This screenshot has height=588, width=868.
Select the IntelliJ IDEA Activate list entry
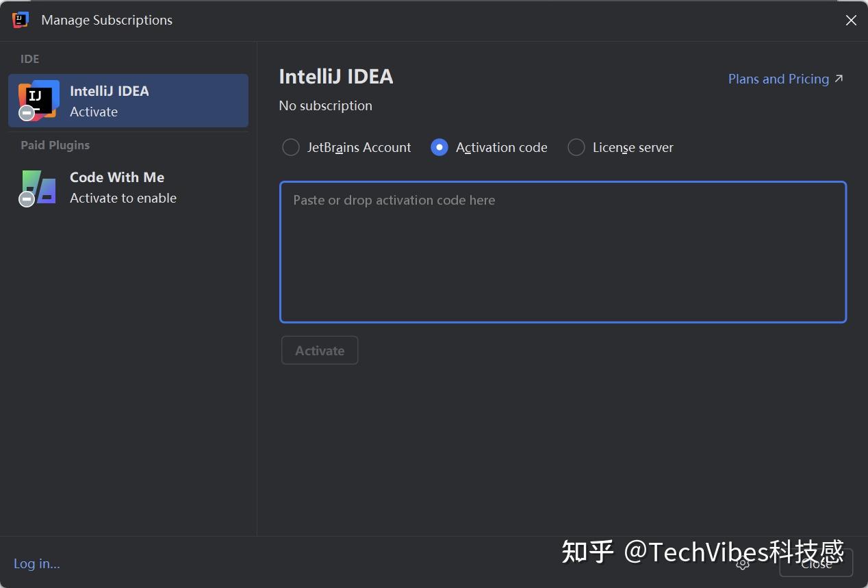[x=128, y=101]
